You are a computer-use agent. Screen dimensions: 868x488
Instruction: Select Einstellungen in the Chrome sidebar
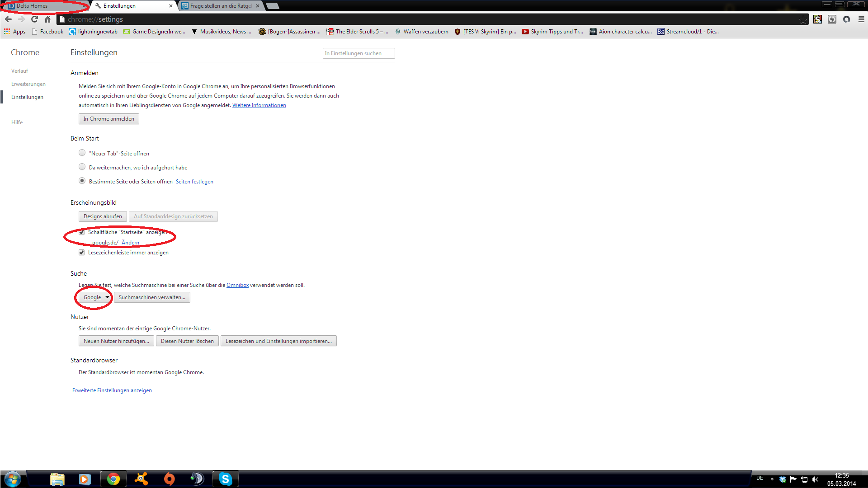(27, 97)
